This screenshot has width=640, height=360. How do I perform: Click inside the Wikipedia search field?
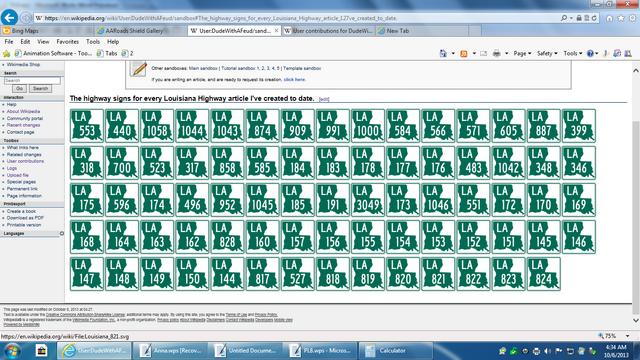pyautogui.click(x=32, y=80)
